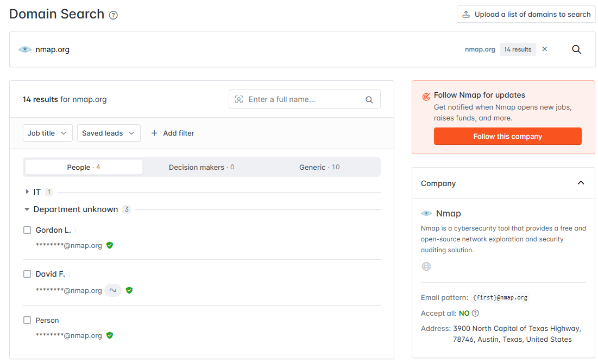This screenshot has width=598, height=364.
Task: Click the pattern tilde badge on David F.'s email
Action: (113, 290)
